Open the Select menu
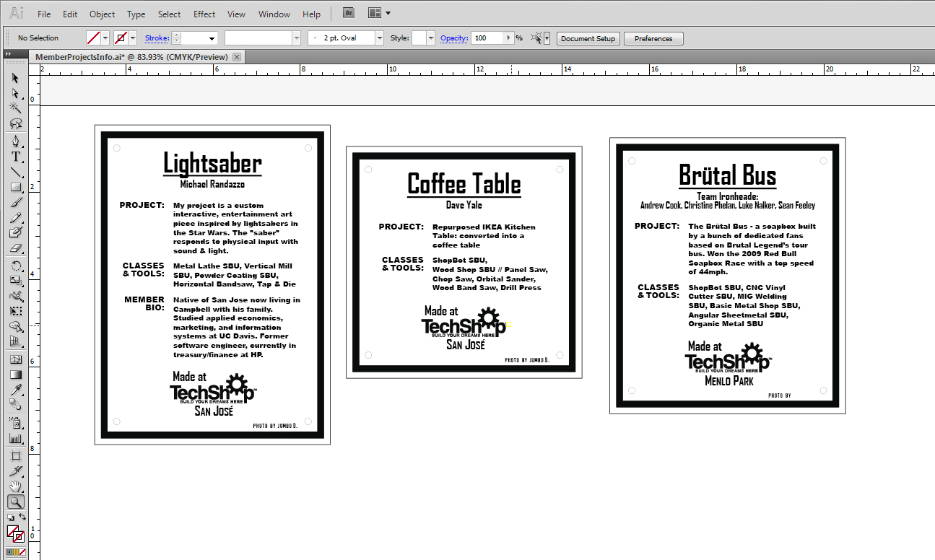The height and width of the screenshot is (560, 935). coord(169,14)
